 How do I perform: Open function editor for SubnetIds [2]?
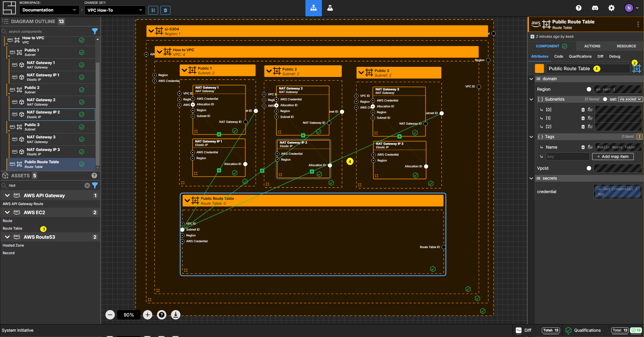[x=590, y=127]
